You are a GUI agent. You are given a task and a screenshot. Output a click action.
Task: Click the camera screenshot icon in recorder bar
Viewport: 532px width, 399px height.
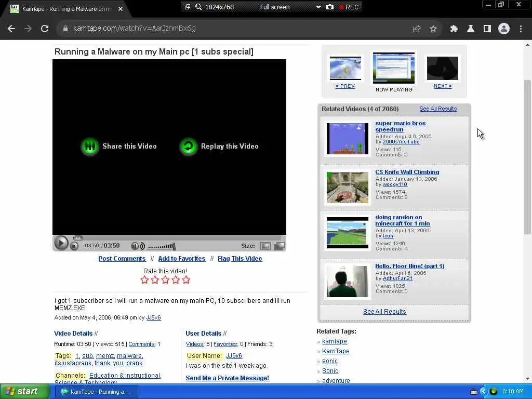330,7
